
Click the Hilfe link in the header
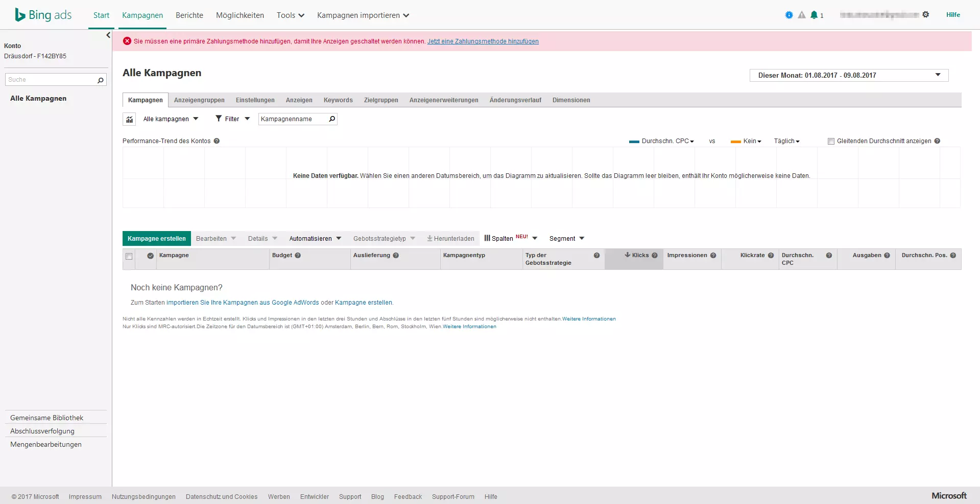(953, 15)
